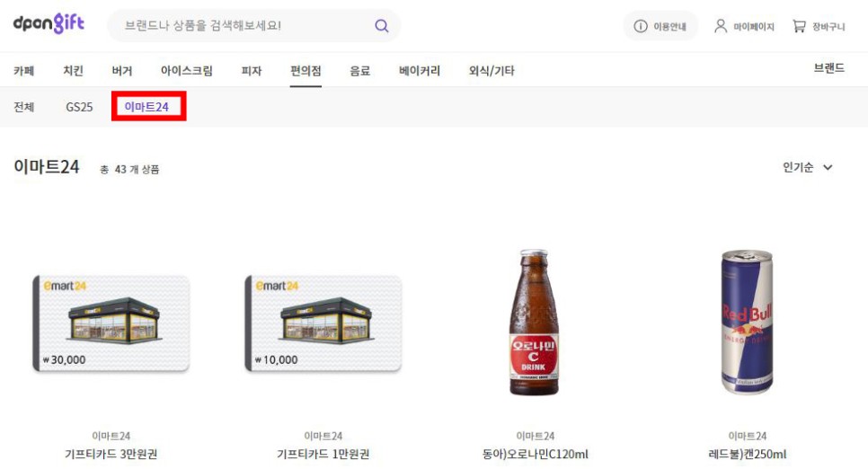
Task: Select the 카페 category
Action: tap(23, 70)
